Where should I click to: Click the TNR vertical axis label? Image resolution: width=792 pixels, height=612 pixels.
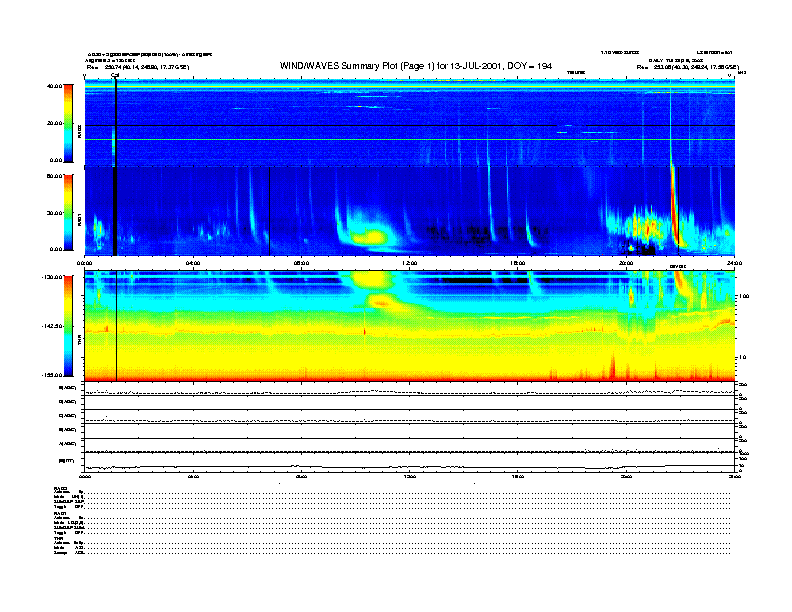click(79, 341)
